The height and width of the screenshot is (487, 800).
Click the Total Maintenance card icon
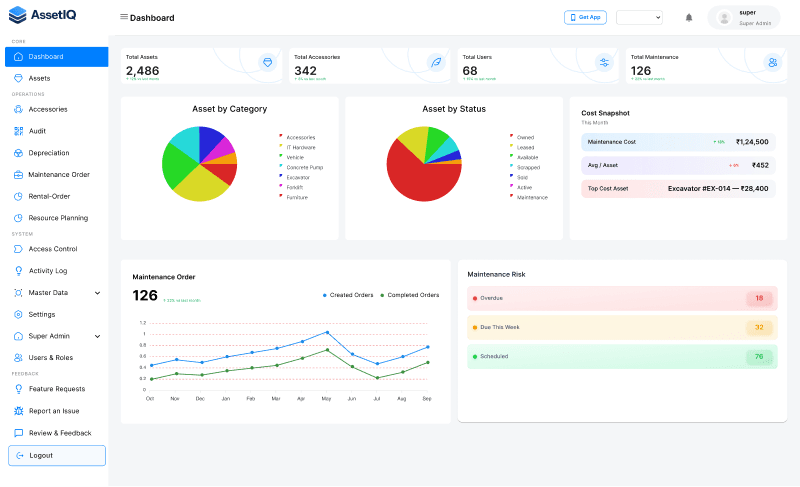pyautogui.click(x=772, y=62)
